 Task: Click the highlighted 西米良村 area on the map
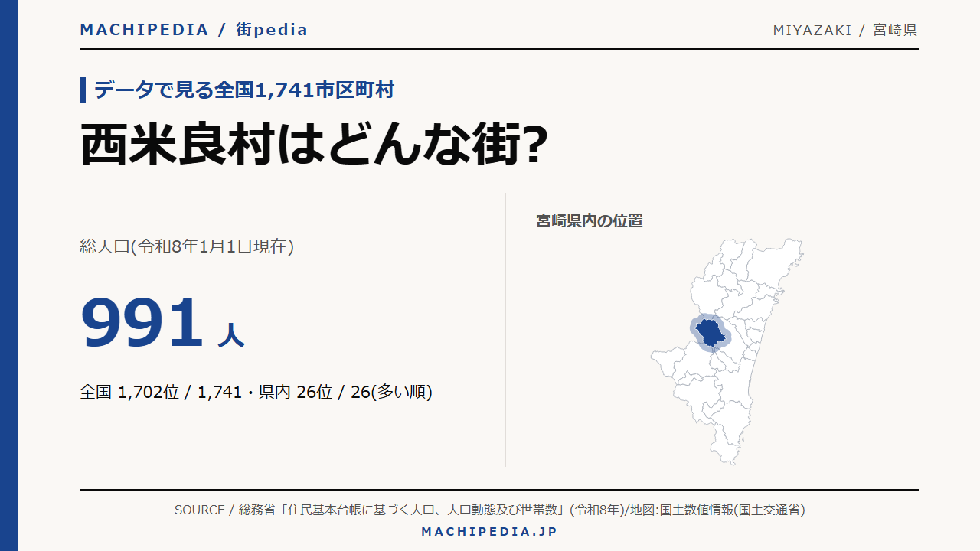(711, 333)
